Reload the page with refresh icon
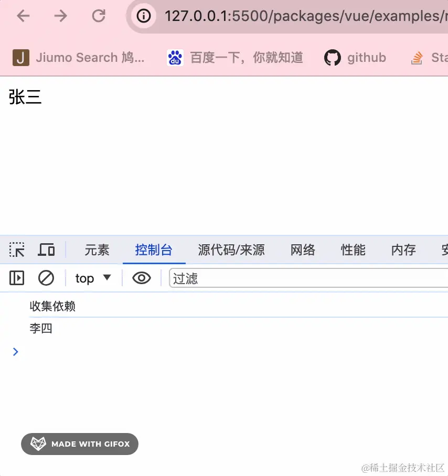 (99, 16)
